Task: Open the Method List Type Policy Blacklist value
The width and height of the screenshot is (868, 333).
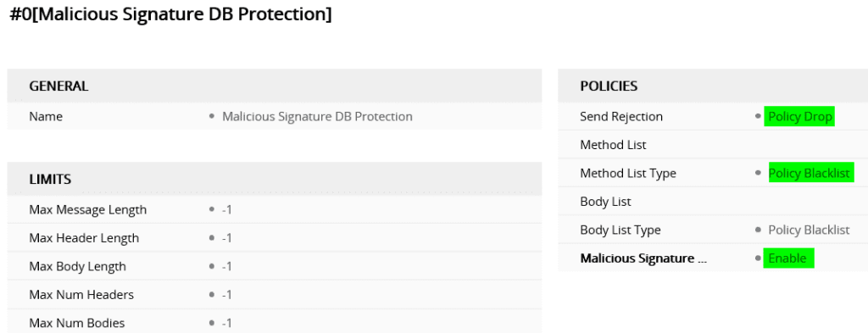Action: pos(811,173)
